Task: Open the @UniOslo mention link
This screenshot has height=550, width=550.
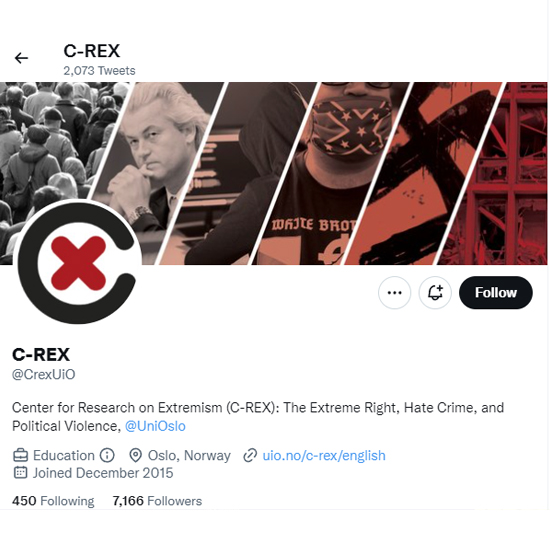Action: (x=155, y=426)
